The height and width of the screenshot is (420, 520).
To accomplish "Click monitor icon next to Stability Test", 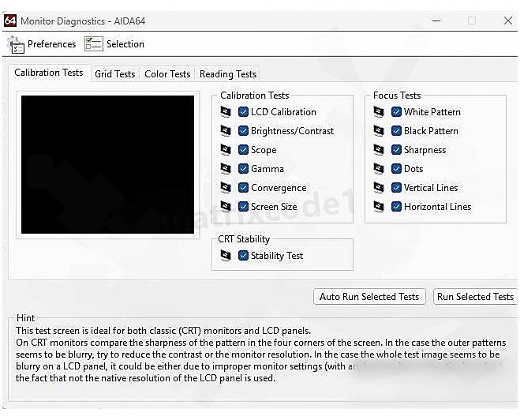I will [x=226, y=256].
